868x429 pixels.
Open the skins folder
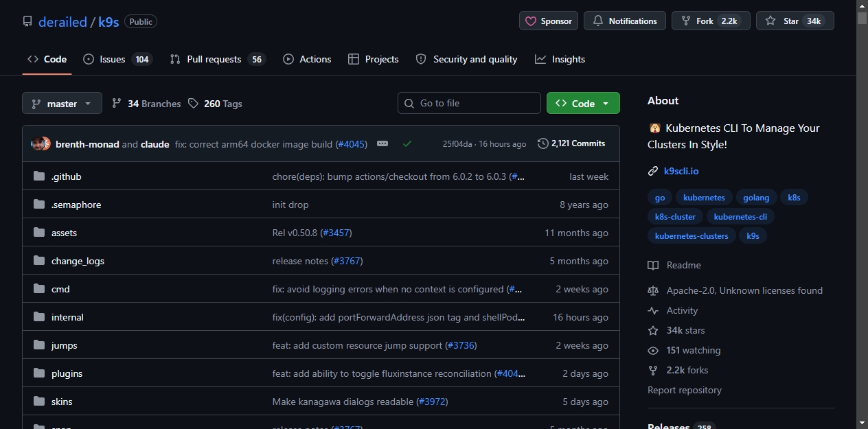click(62, 402)
